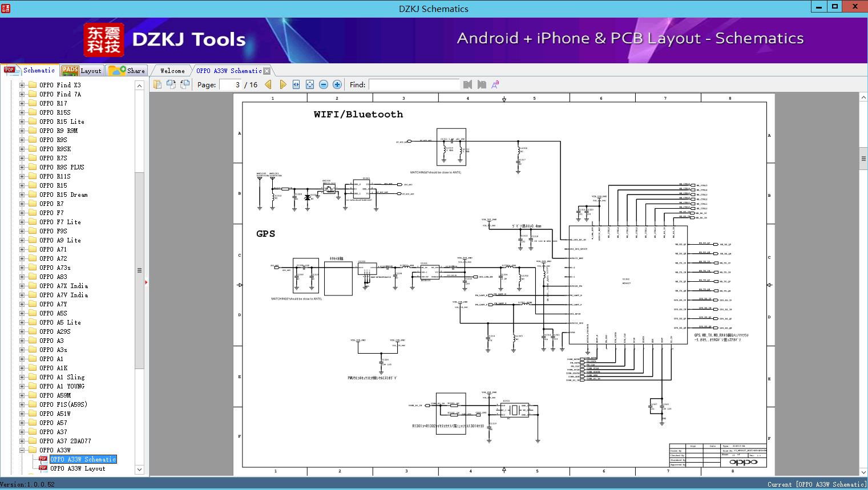
Task: Close the OPPO A33W Schematic tab
Action: (x=267, y=71)
